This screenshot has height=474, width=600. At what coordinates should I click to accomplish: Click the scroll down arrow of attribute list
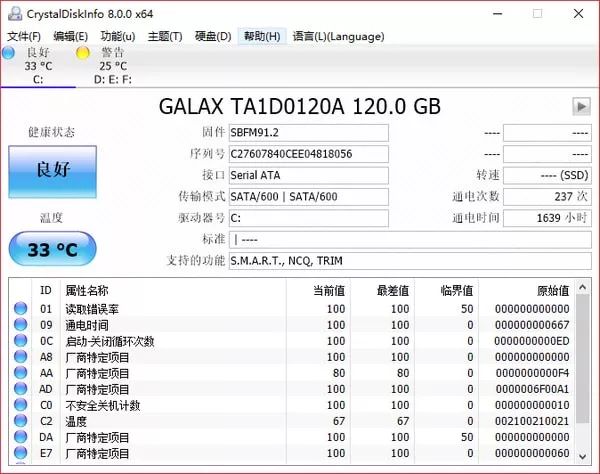point(582,456)
